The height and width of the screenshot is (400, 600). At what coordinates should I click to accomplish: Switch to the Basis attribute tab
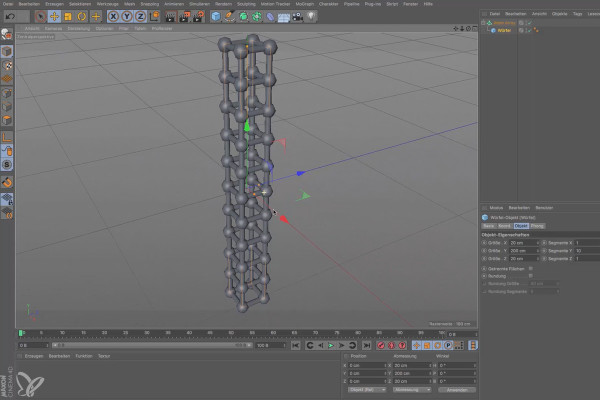[x=489, y=226]
